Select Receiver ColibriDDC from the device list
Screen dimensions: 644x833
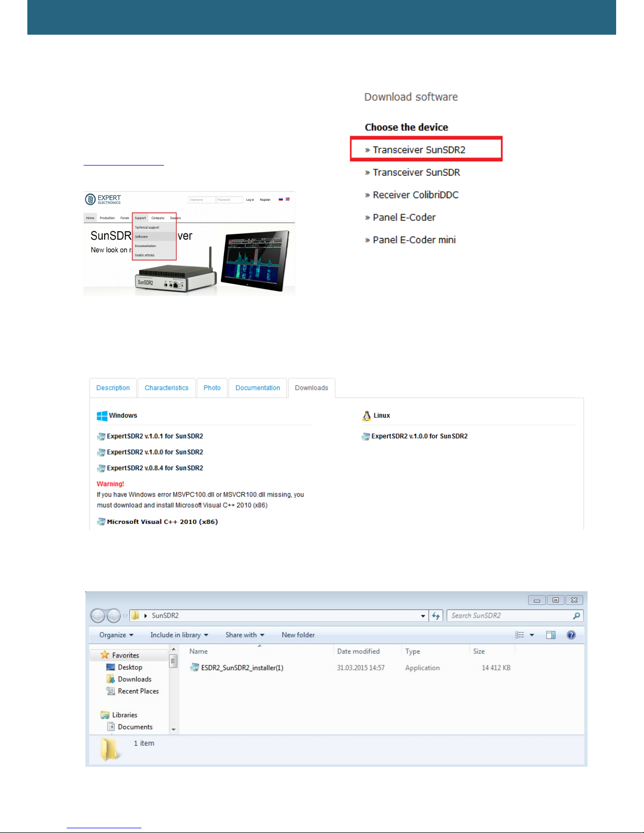point(416,195)
